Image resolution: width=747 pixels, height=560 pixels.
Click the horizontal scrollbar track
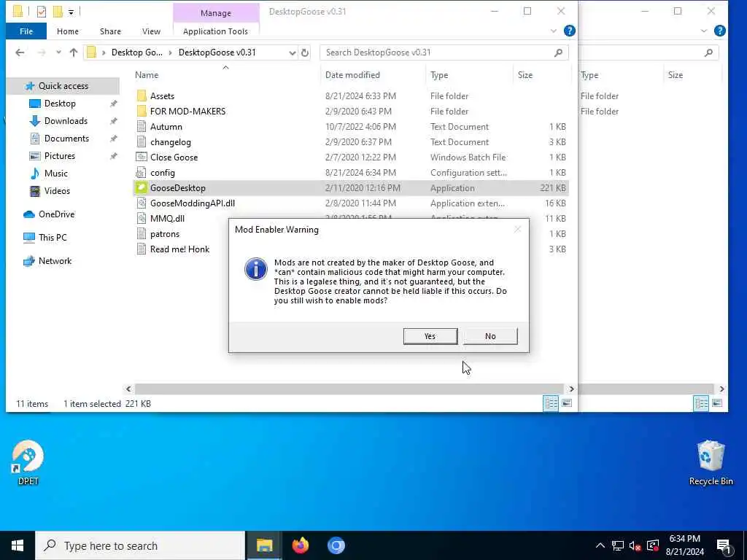(349, 389)
